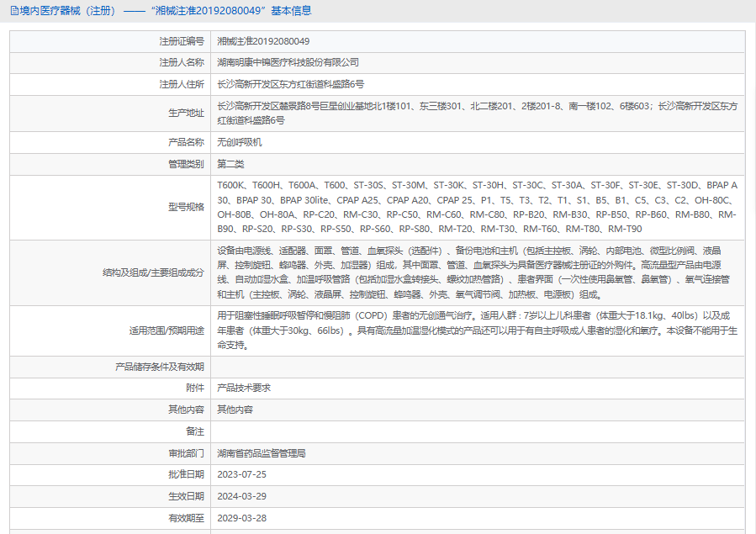The image size is (756, 534).
Task: Click the 注册证编号 row label
Action: (x=181, y=40)
